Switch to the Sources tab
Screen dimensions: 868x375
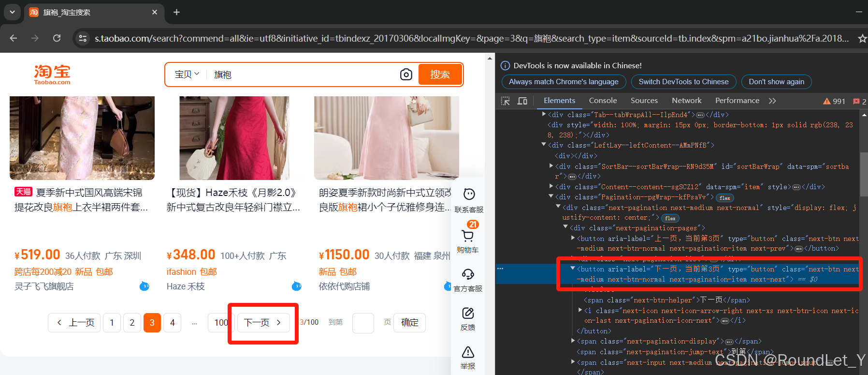click(x=644, y=101)
